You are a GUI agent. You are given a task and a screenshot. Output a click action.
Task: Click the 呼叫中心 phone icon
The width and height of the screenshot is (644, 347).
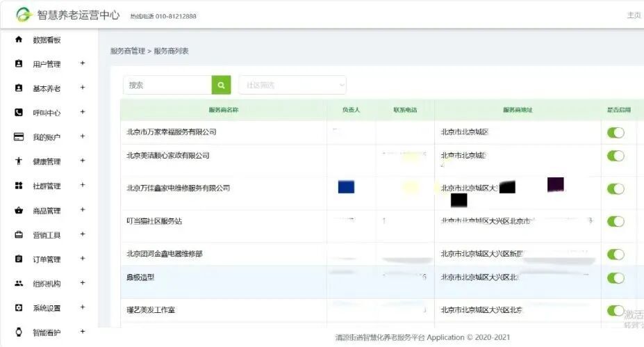click(x=19, y=112)
